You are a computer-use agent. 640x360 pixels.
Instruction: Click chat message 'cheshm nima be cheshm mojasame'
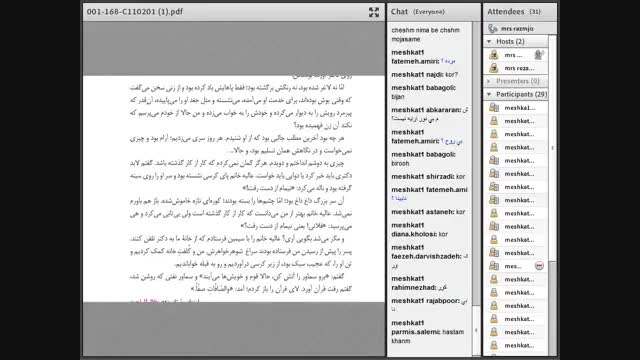point(425,35)
